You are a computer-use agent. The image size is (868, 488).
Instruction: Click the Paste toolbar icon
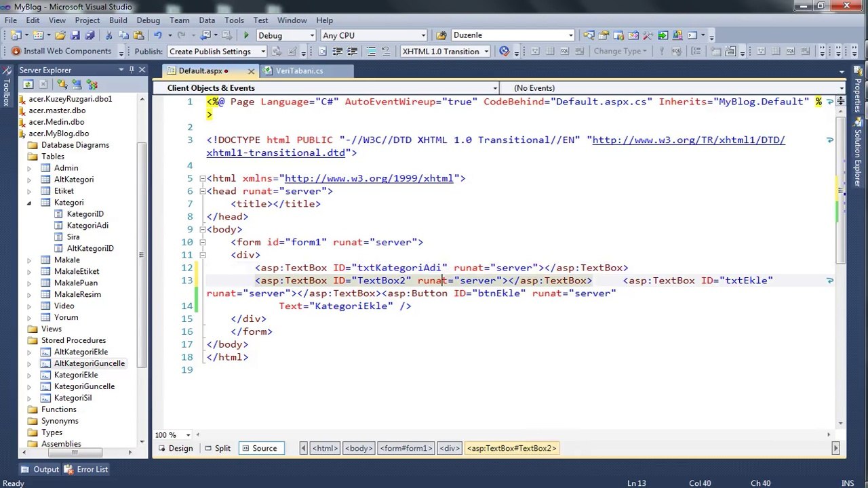coord(139,35)
